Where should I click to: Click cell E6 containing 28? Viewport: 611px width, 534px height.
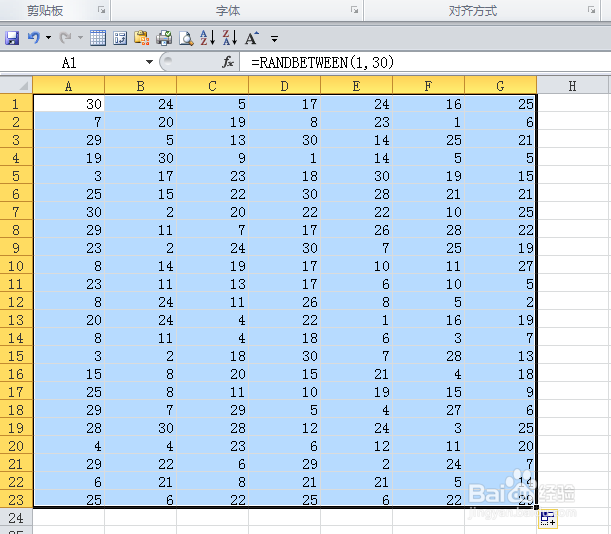(356, 194)
